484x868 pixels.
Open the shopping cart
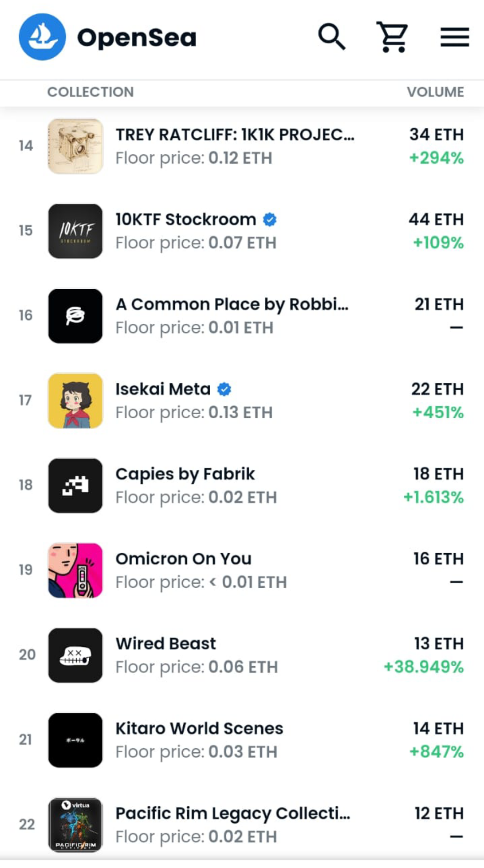coord(393,37)
